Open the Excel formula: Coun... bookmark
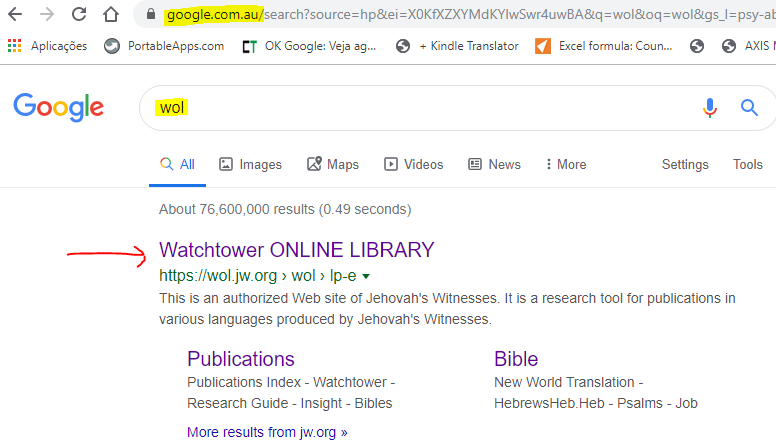The height and width of the screenshot is (444, 776). click(x=615, y=46)
